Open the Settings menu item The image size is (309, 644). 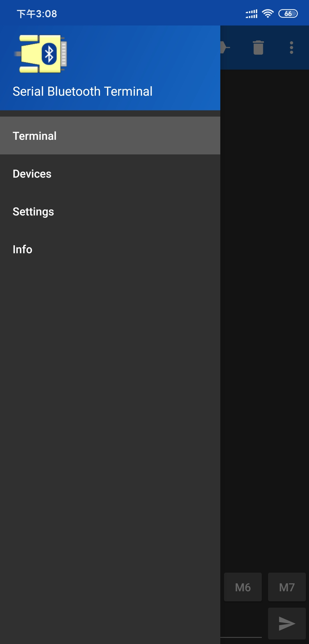(110, 211)
